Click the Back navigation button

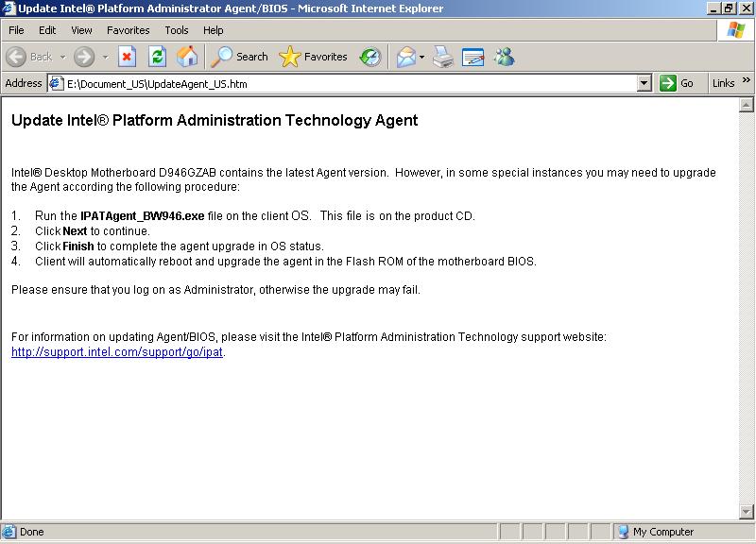[x=29, y=57]
